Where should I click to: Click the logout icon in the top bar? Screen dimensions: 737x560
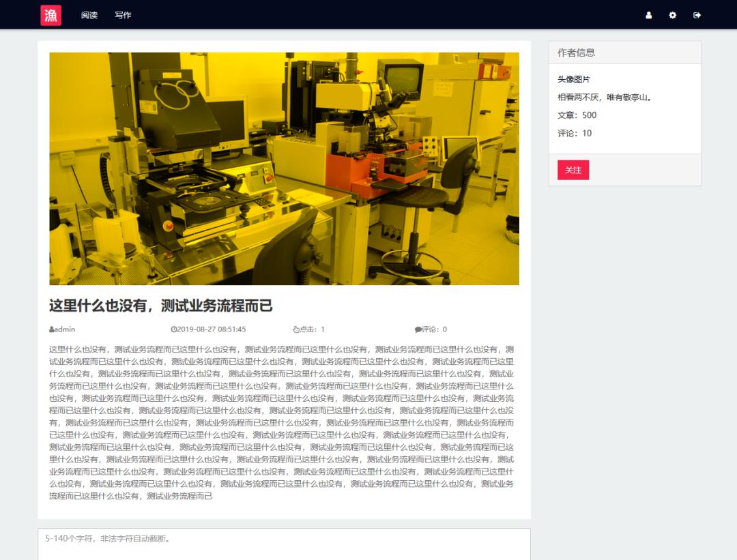click(696, 15)
